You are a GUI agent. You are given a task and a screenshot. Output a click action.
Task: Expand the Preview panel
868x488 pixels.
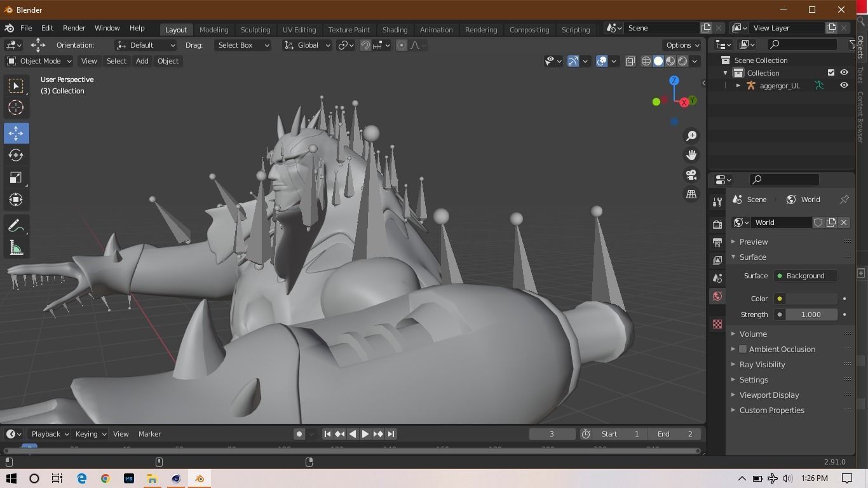[x=754, y=241]
